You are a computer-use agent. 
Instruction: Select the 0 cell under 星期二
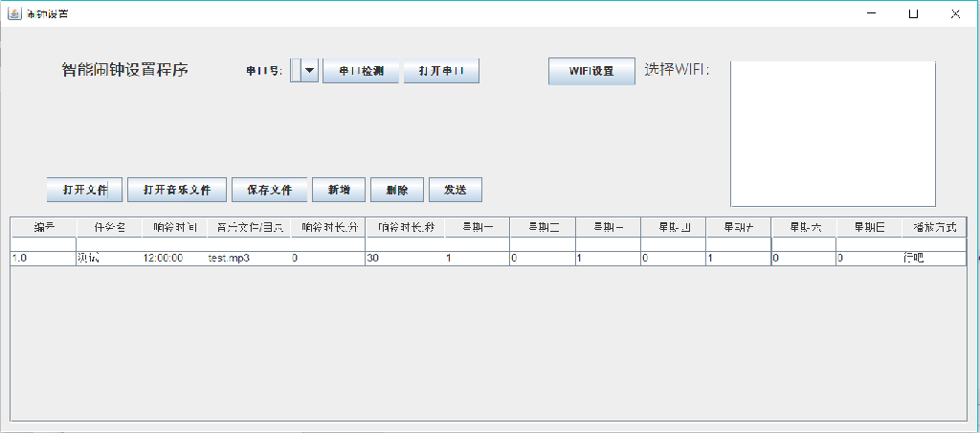coord(543,258)
